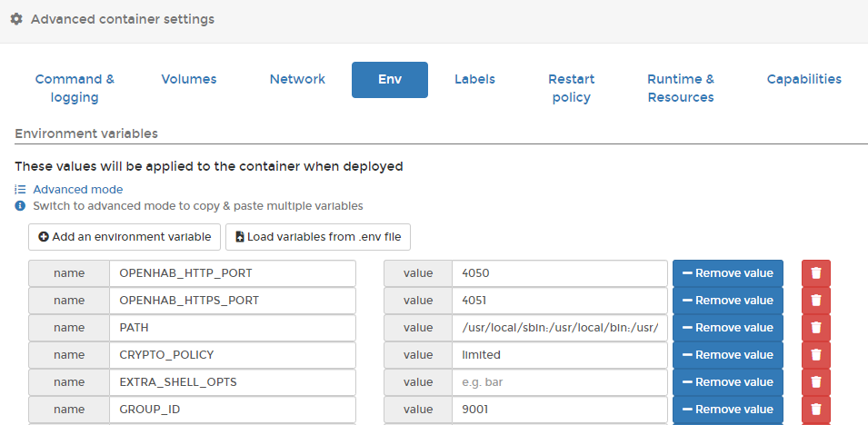This screenshot has height=425, width=868.
Task: Switch to the Volumes tab
Action: click(x=189, y=79)
